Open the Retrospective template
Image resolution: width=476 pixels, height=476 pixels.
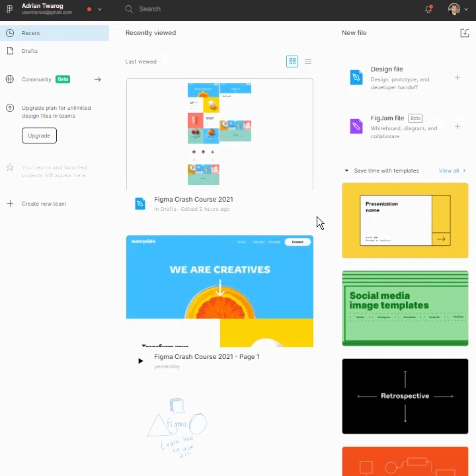405,396
